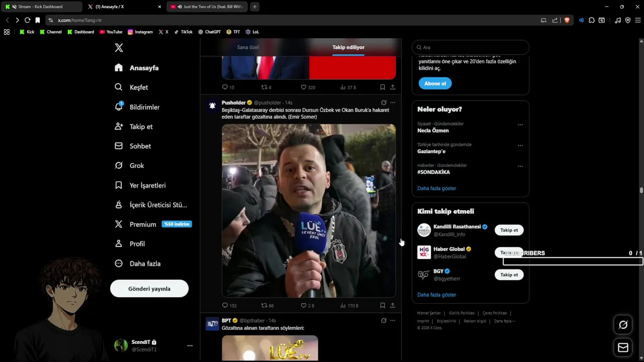Open Grok action on BPT post

click(x=383, y=320)
